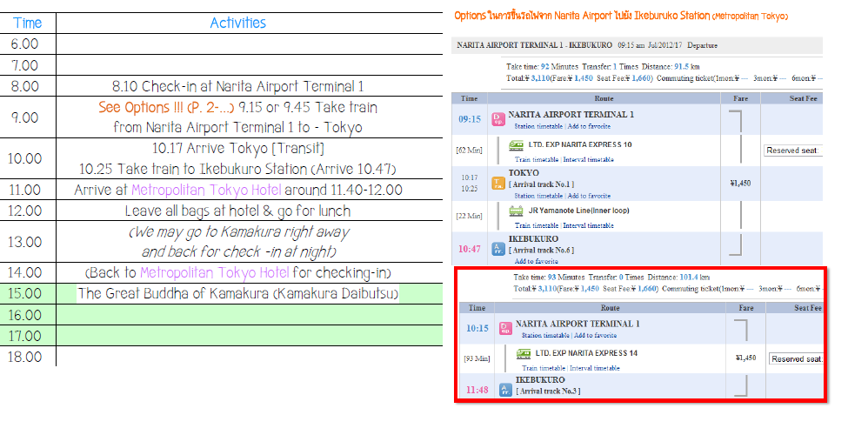Open Interval timetable for JR Yamanote Line

589,225
